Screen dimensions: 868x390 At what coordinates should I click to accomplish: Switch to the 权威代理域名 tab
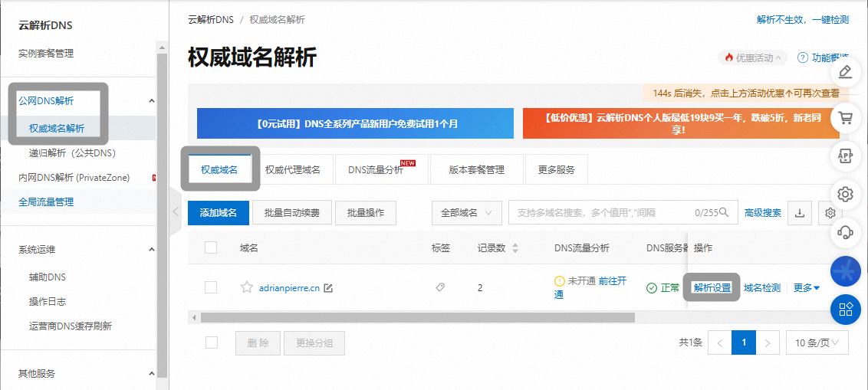(x=293, y=170)
